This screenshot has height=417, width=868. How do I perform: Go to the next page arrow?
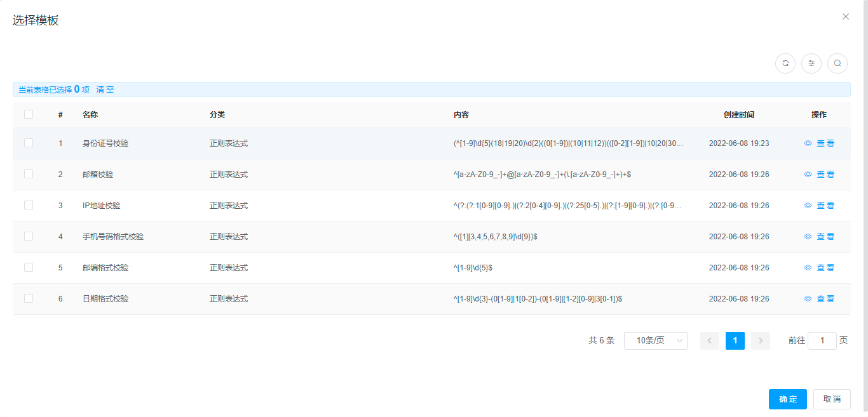point(760,341)
